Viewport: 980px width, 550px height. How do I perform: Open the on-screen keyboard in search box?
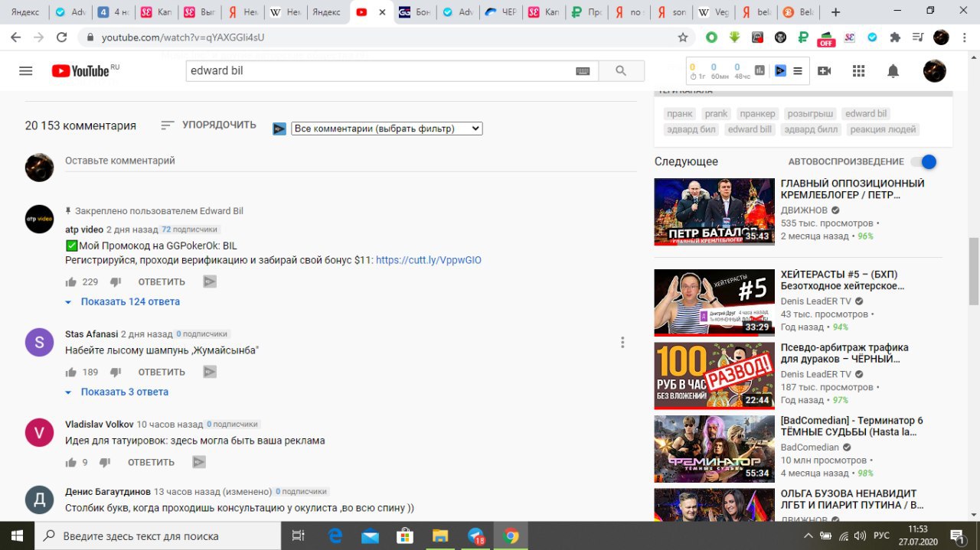(x=583, y=71)
